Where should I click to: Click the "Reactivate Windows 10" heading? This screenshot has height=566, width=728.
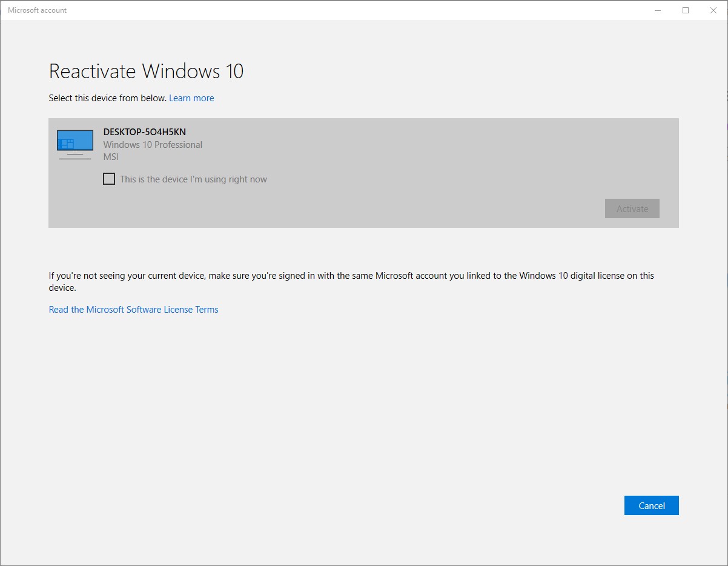(x=146, y=71)
